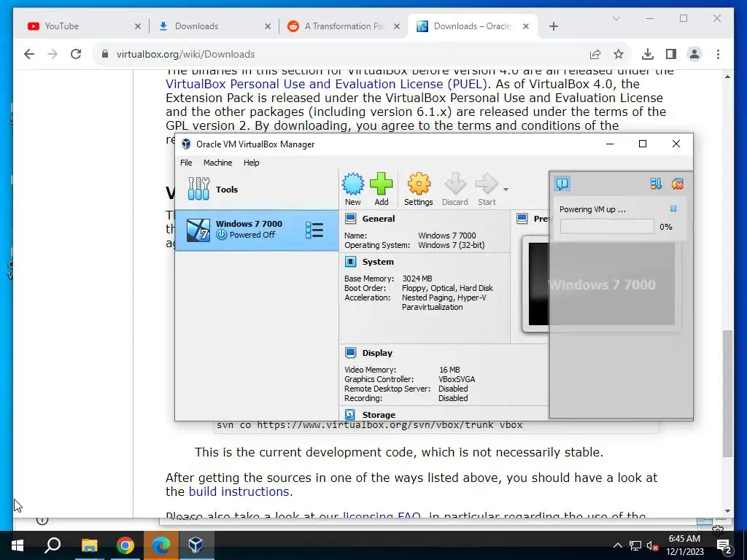Open VirtualBox Personal Use and Evaluation License link

point(327,85)
